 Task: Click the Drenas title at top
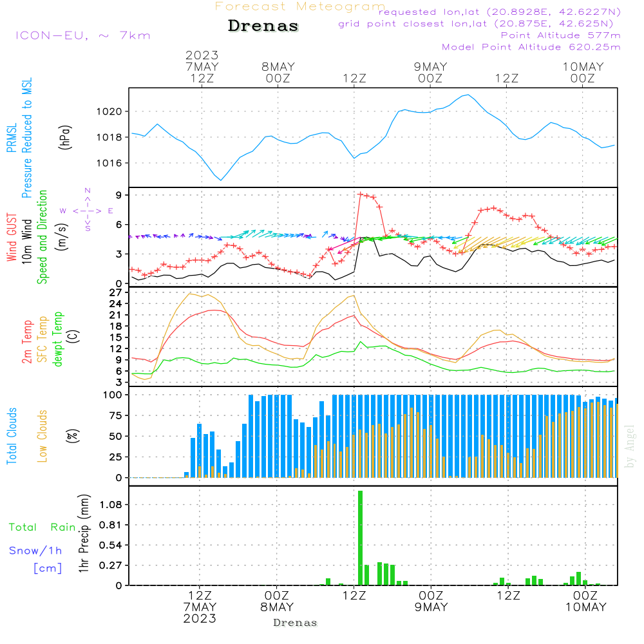click(263, 26)
